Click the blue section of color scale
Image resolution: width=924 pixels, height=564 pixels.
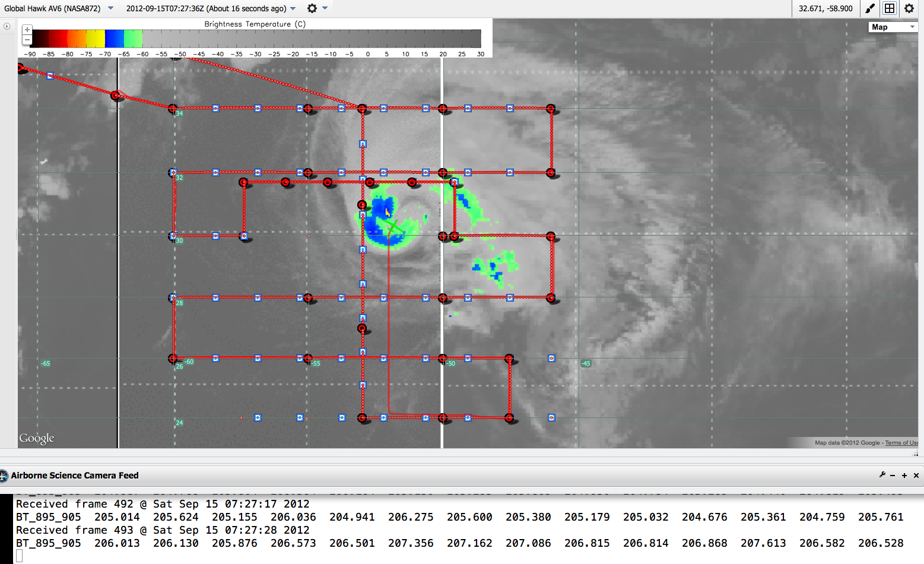pyautogui.click(x=115, y=39)
